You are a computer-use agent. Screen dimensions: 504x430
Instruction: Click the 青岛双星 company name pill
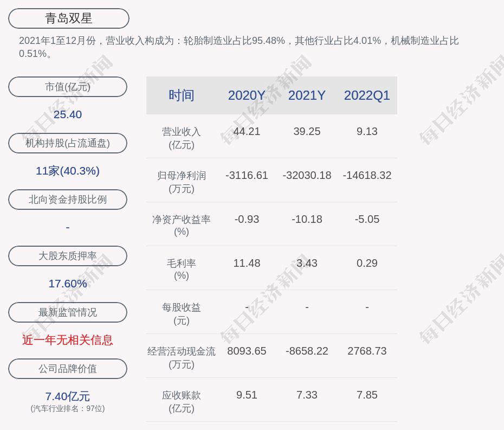pyautogui.click(x=68, y=18)
